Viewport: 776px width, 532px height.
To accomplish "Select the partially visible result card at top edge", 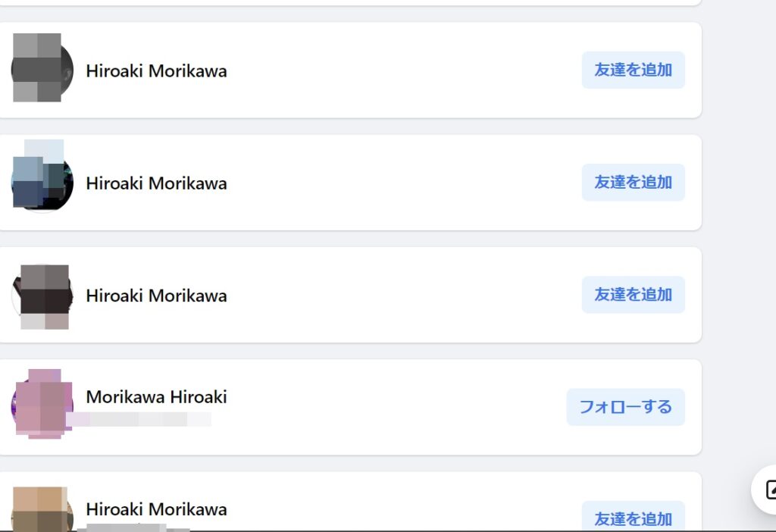I will click(350, 2).
